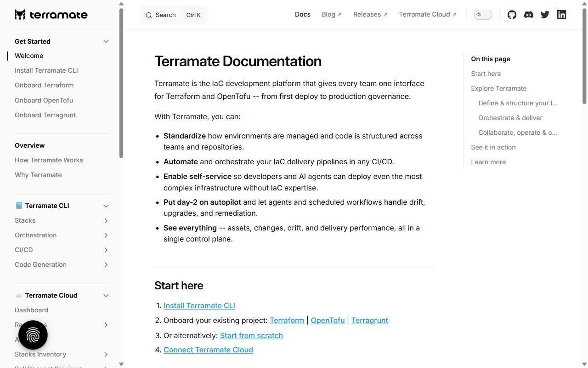The height and width of the screenshot is (368, 588).
Task: Open the Twitter profile icon
Action: coord(545,15)
